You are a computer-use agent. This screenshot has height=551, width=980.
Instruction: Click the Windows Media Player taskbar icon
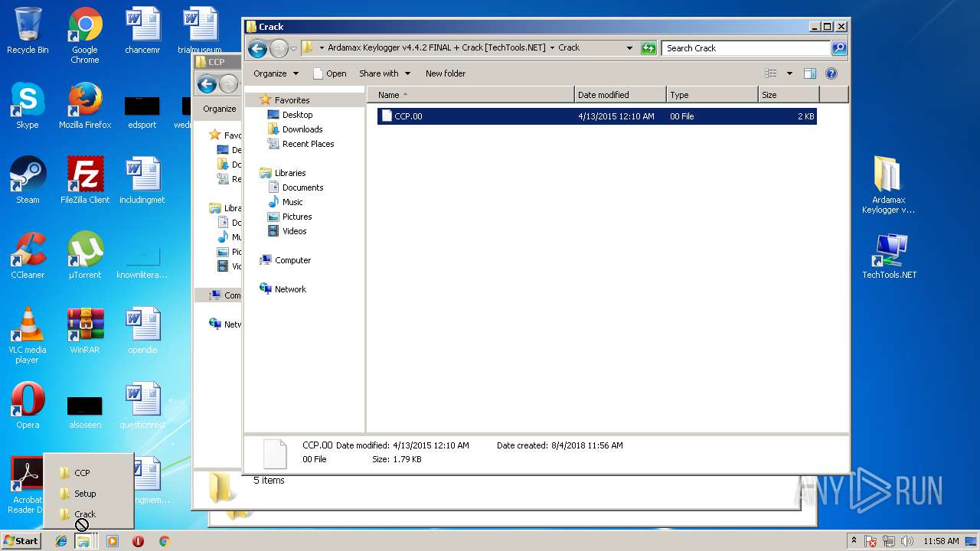click(x=113, y=541)
